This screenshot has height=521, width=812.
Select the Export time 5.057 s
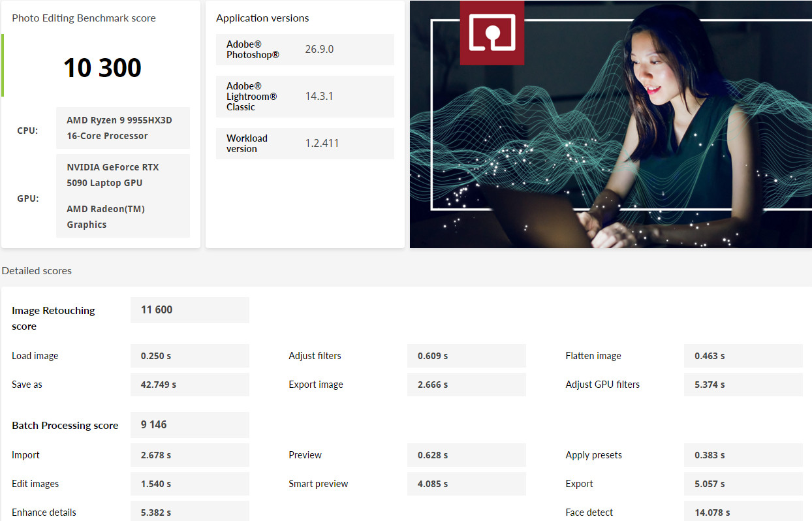pyautogui.click(x=710, y=484)
